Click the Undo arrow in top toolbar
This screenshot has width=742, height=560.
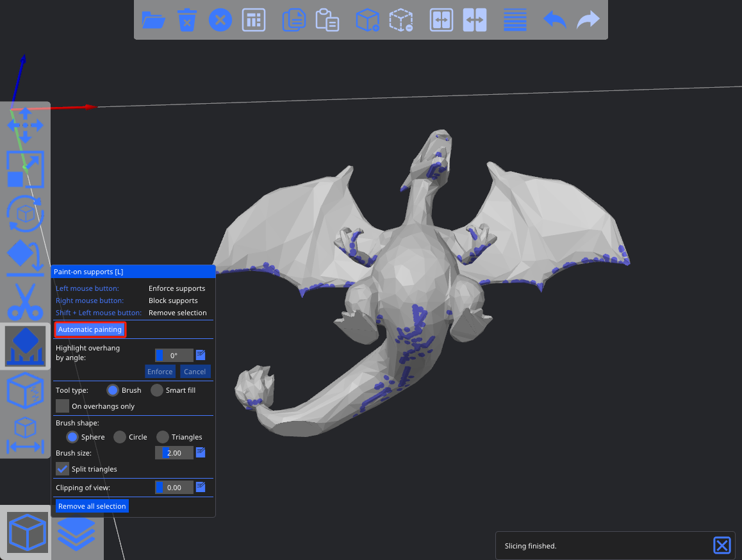pos(554,20)
